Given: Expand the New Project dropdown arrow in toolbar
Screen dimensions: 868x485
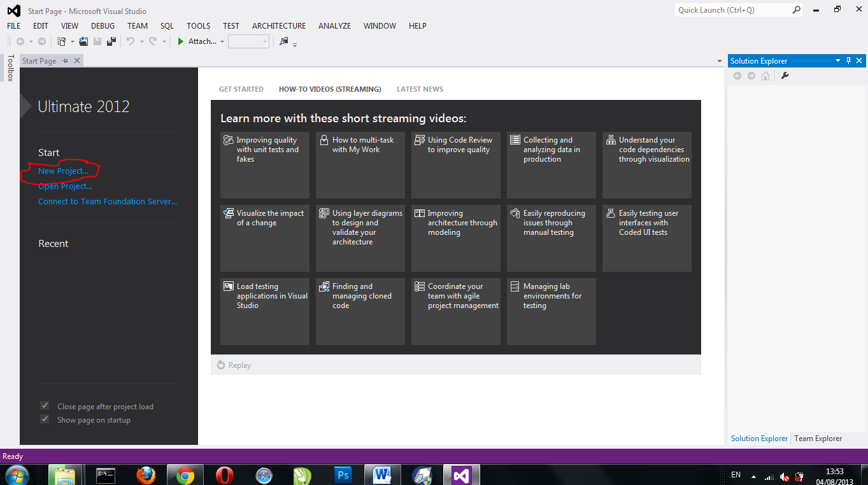Looking at the screenshot, I should tap(72, 42).
